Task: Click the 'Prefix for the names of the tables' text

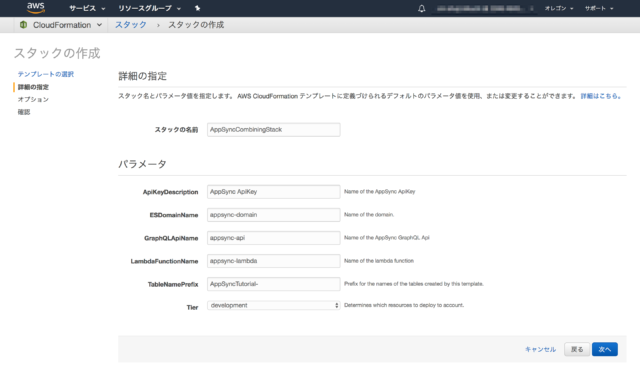Action: (x=414, y=284)
